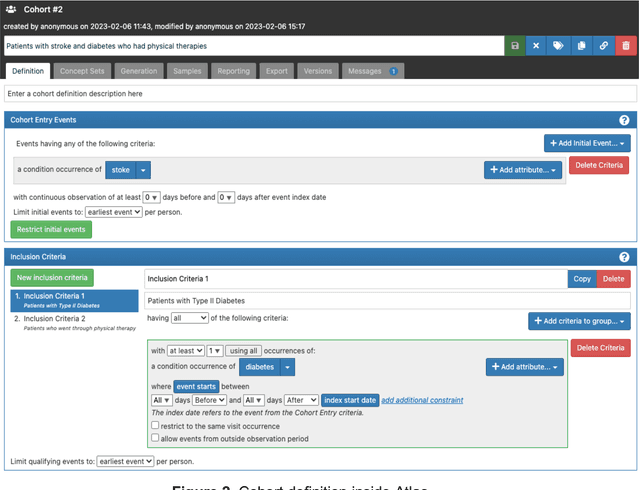640x490 pixels.
Task: Click the copy cohort icon in header
Action: click(x=581, y=46)
